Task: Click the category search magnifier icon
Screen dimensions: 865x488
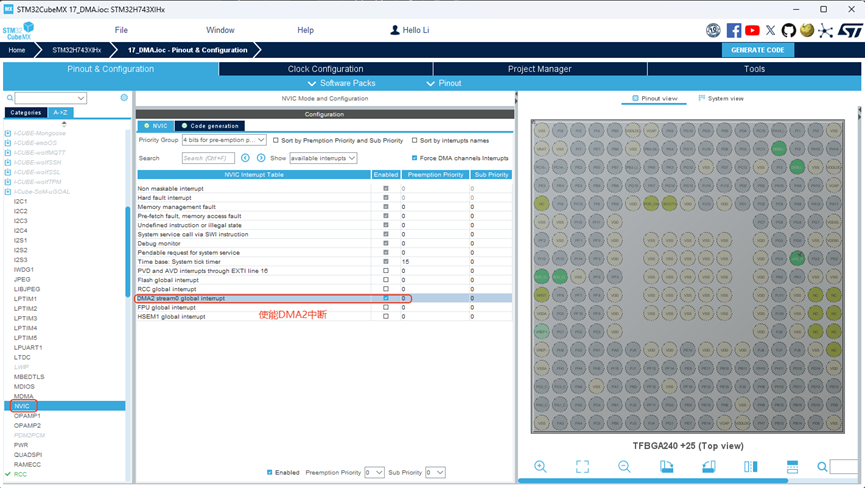Action: point(9,98)
